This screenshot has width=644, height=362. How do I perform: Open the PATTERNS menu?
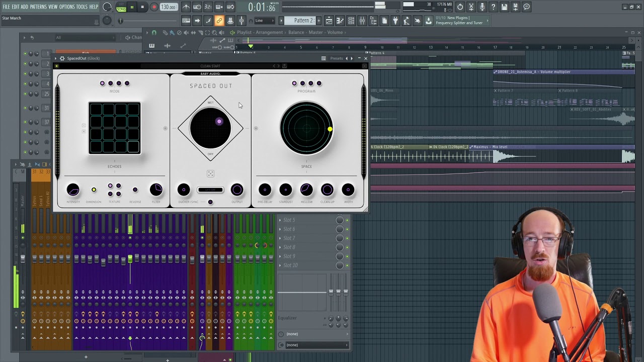pyautogui.click(x=38, y=7)
